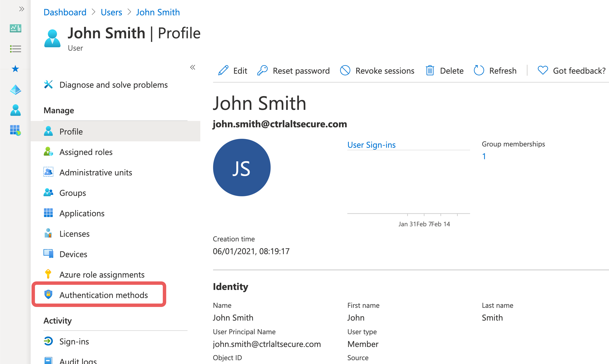
Task: Click John Smith breadcrumb link
Action: click(x=158, y=12)
